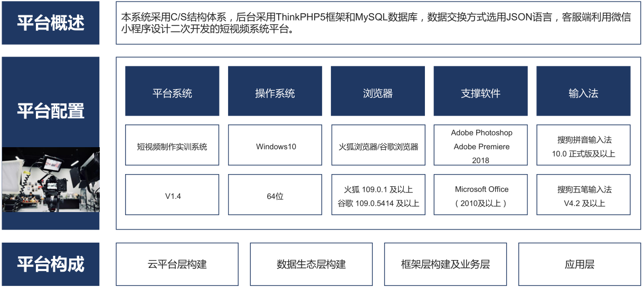The width and height of the screenshot is (644, 288).
Task: Select the 平台系统 header box
Action: coord(172,91)
